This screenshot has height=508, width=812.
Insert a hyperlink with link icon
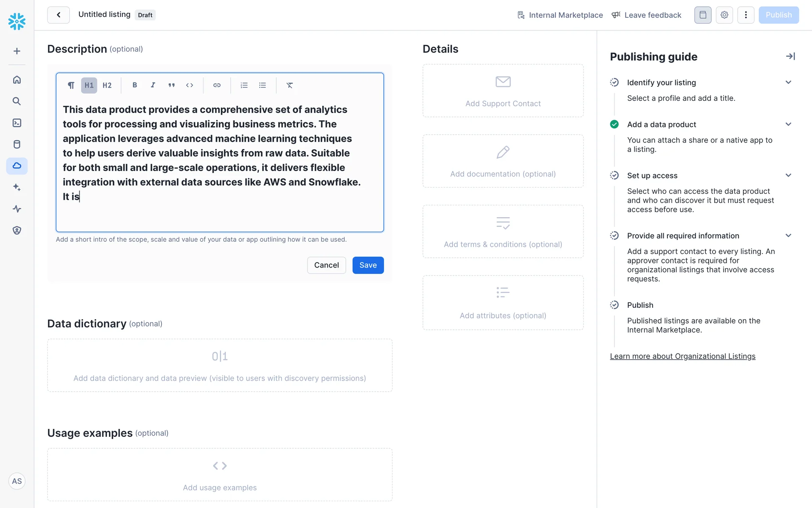click(217, 85)
